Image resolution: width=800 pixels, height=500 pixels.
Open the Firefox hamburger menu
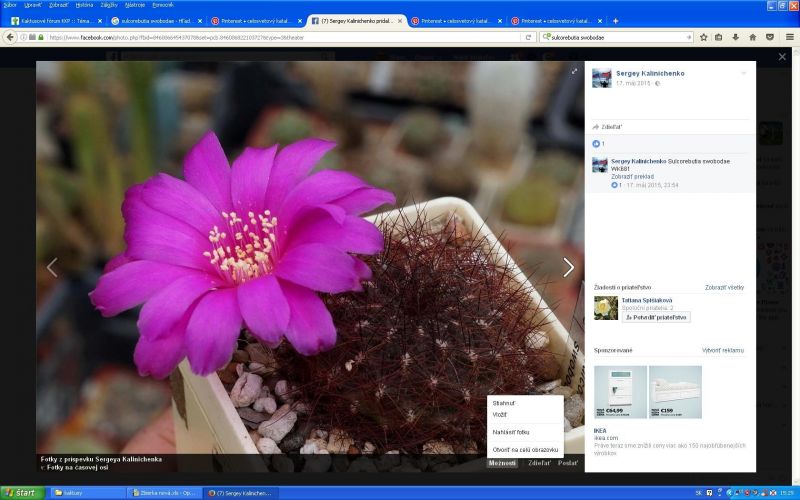point(789,37)
